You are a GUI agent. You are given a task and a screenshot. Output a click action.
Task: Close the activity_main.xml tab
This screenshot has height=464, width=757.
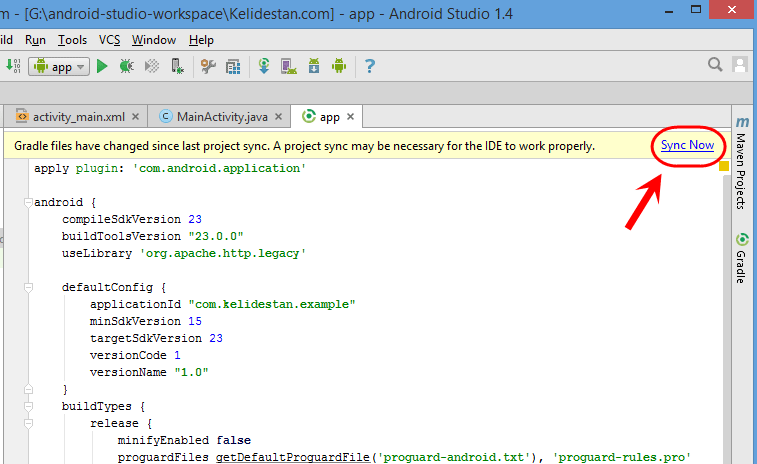136,117
